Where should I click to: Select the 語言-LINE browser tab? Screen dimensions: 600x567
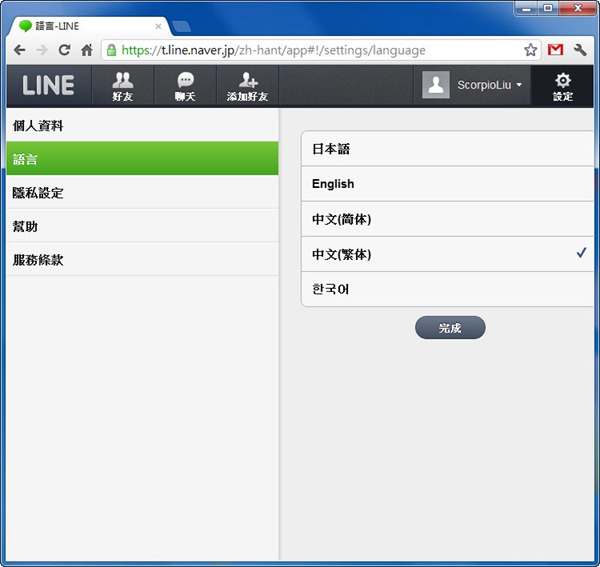point(89,26)
